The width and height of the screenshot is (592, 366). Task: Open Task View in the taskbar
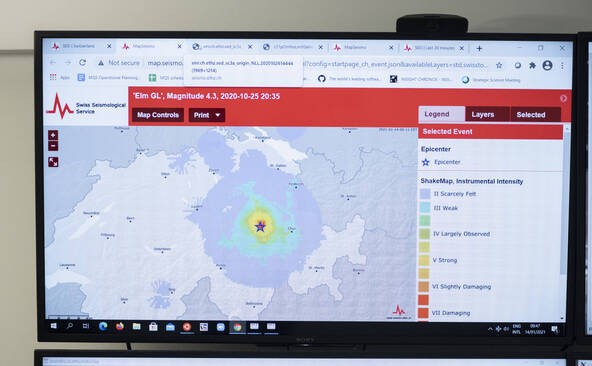click(x=86, y=326)
